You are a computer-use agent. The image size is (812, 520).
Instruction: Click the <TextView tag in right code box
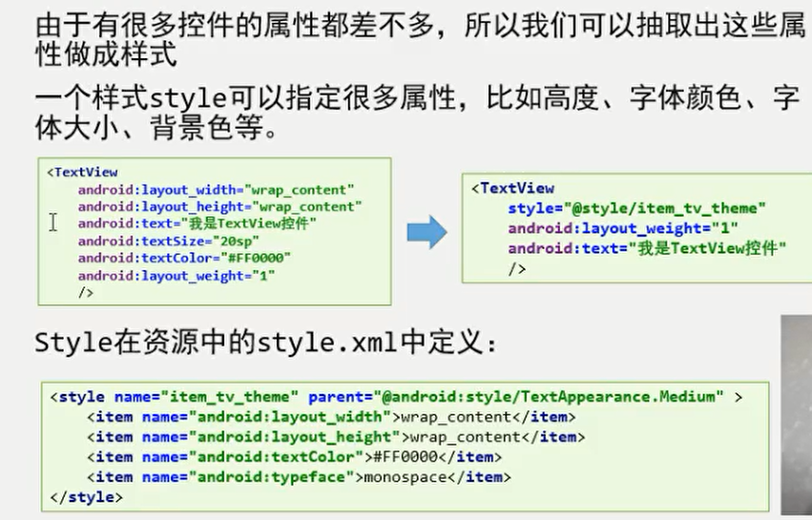[x=512, y=189]
